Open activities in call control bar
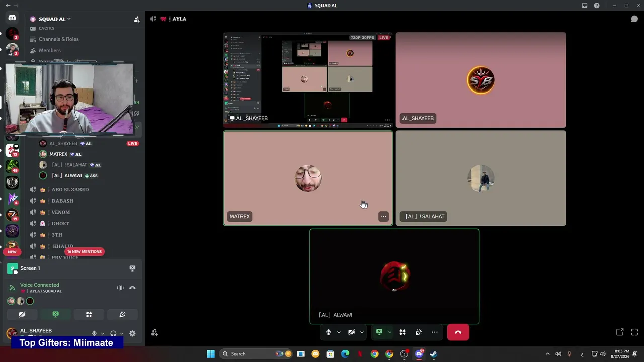The image size is (644, 362). pyautogui.click(x=403, y=332)
